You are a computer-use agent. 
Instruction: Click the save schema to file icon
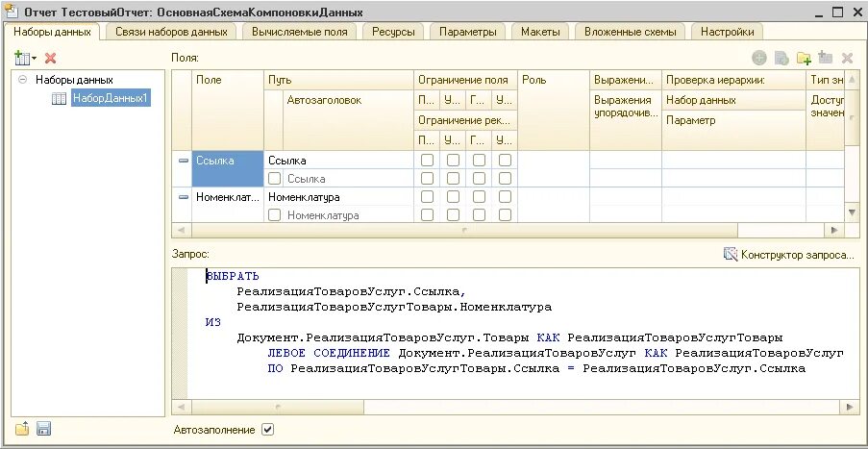coord(43,429)
